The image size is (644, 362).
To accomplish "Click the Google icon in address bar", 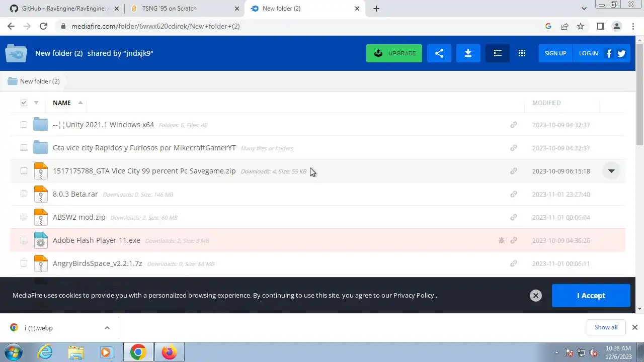I will (x=548, y=26).
